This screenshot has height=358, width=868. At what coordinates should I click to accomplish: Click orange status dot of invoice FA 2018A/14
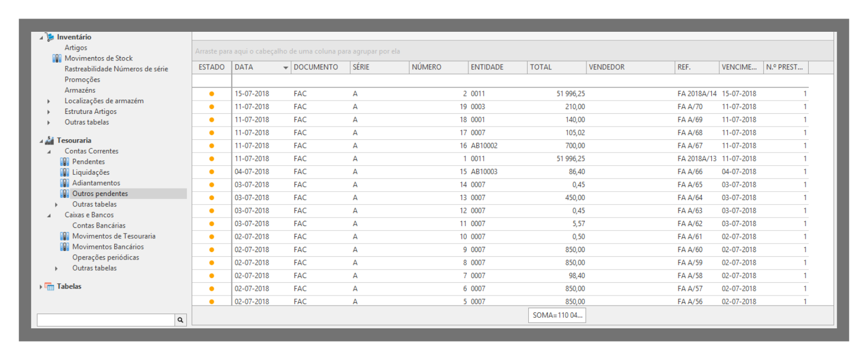212,94
